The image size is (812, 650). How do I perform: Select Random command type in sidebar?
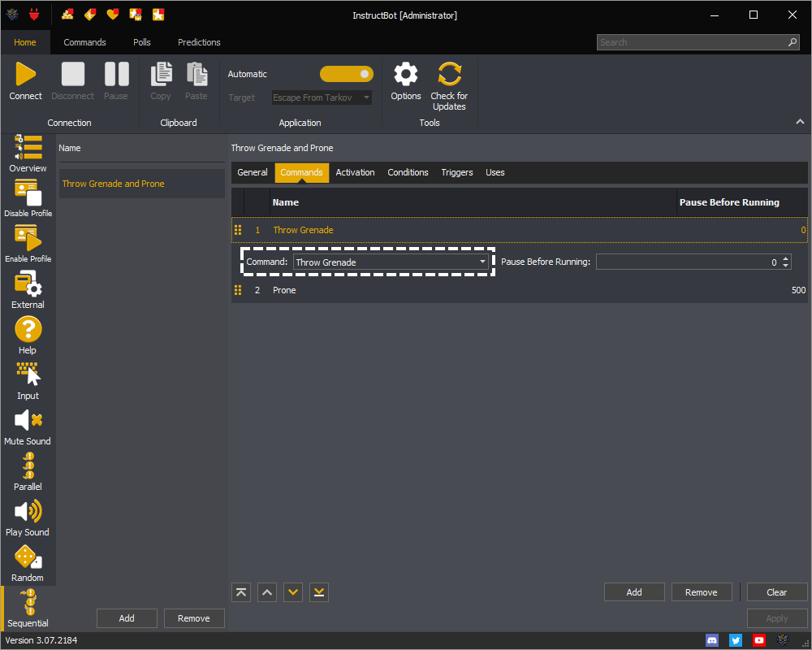pyautogui.click(x=28, y=563)
